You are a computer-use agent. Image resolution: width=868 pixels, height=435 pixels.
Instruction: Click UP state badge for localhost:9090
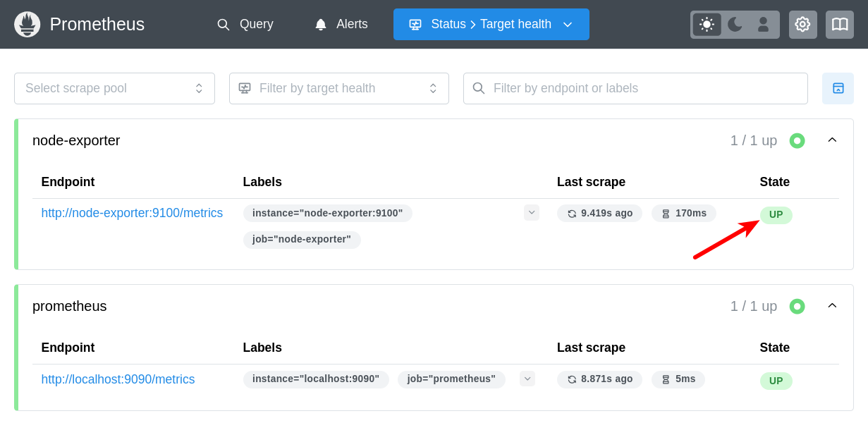click(776, 381)
